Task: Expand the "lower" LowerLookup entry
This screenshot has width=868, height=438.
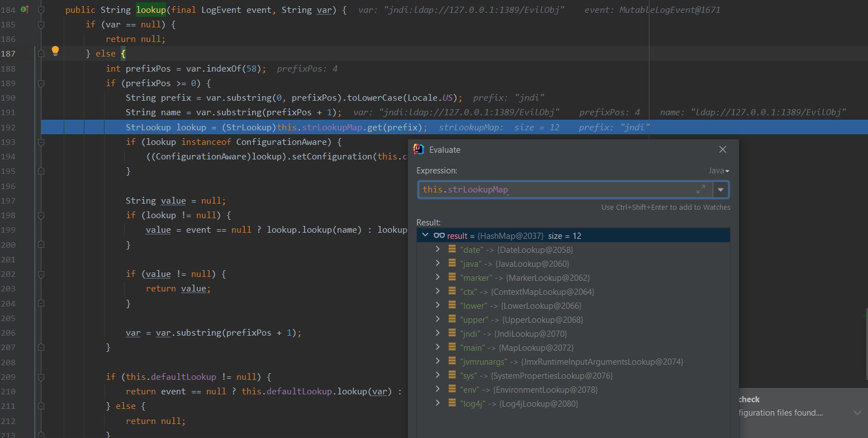Action: pos(438,305)
